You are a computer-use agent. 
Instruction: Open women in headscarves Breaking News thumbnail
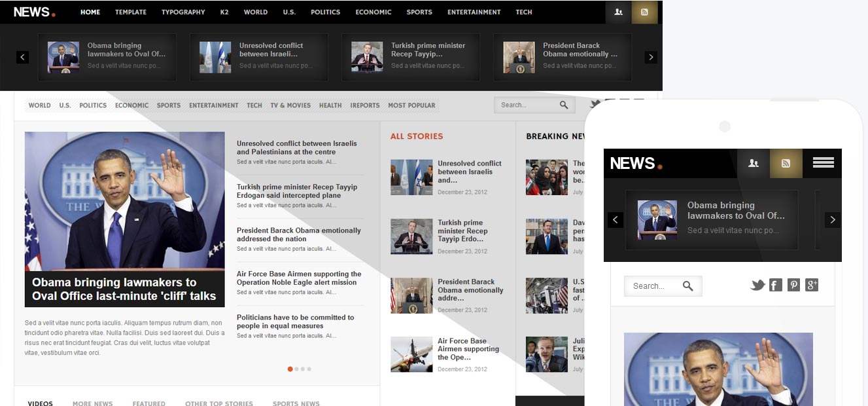[546, 177]
